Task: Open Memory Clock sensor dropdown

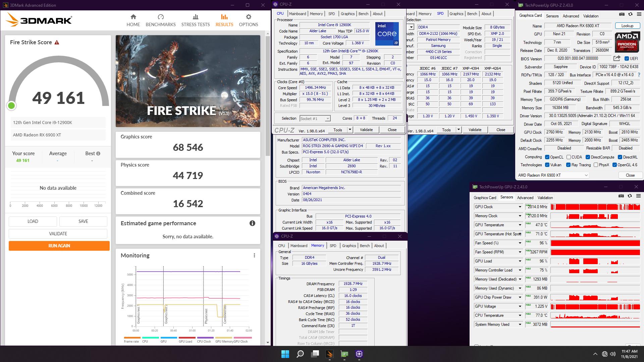Action: click(520, 216)
